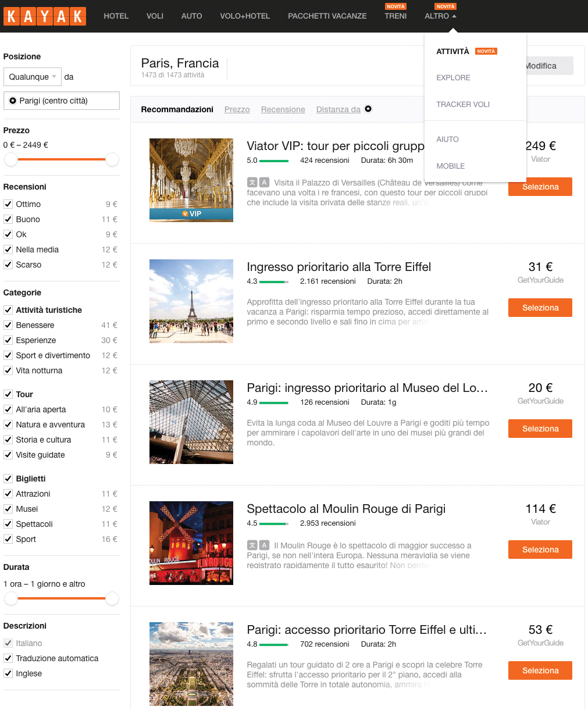Image resolution: width=588 pixels, height=710 pixels.
Task: Sort results by Prezzo
Action: pyautogui.click(x=237, y=109)
